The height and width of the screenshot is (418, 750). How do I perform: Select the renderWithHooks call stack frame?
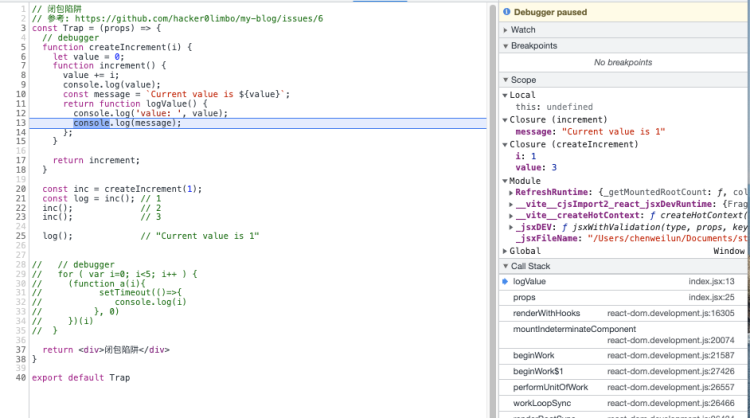(624, 313)
